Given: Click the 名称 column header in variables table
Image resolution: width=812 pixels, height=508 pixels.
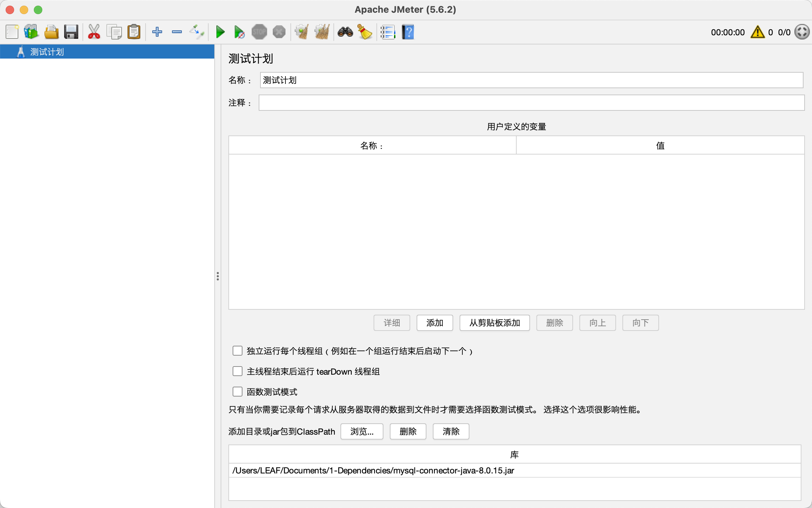Looking at the screenshot, I should pos(372,145).
